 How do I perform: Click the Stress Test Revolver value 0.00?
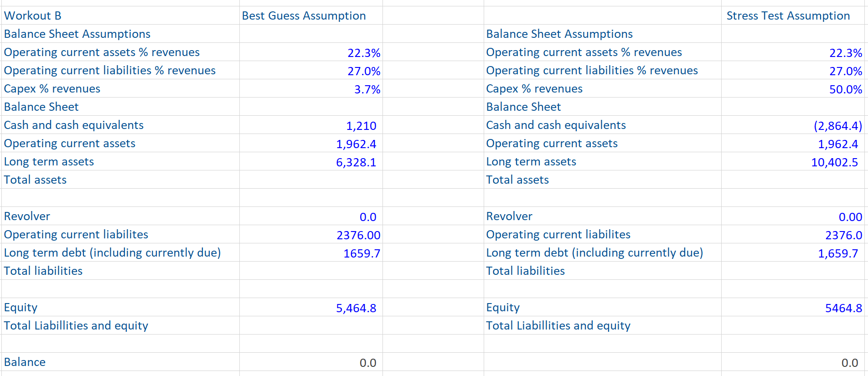[850, 217]
